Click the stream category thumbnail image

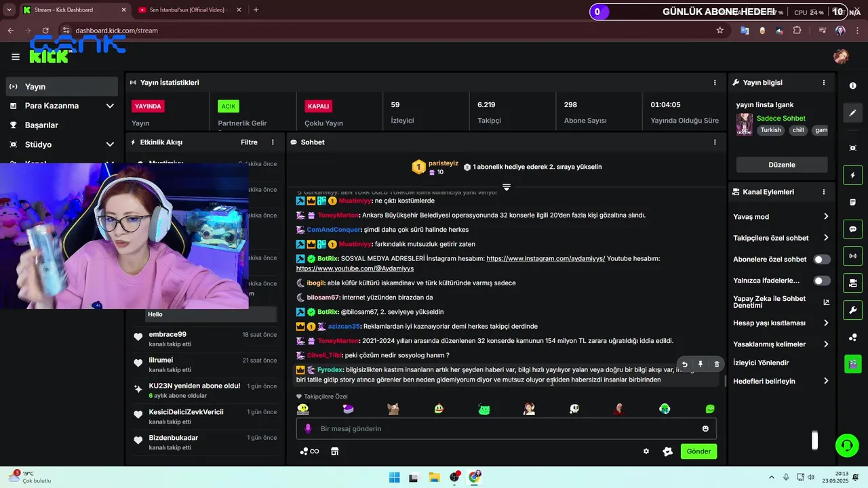(x=745, y=124)
